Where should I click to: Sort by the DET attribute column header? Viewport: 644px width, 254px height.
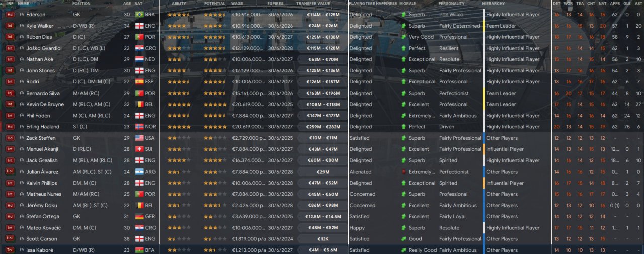tap(556, 4)
